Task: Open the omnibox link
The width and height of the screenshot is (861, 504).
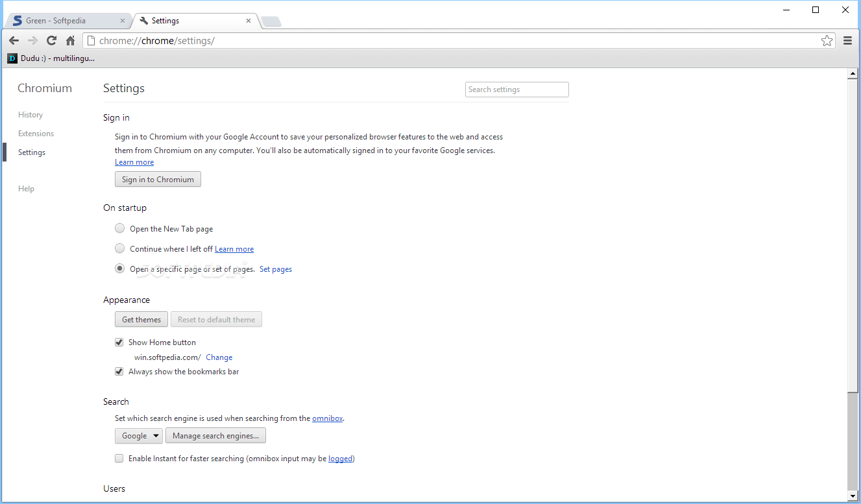Action: pyautogui.click(x=327, y=418)
